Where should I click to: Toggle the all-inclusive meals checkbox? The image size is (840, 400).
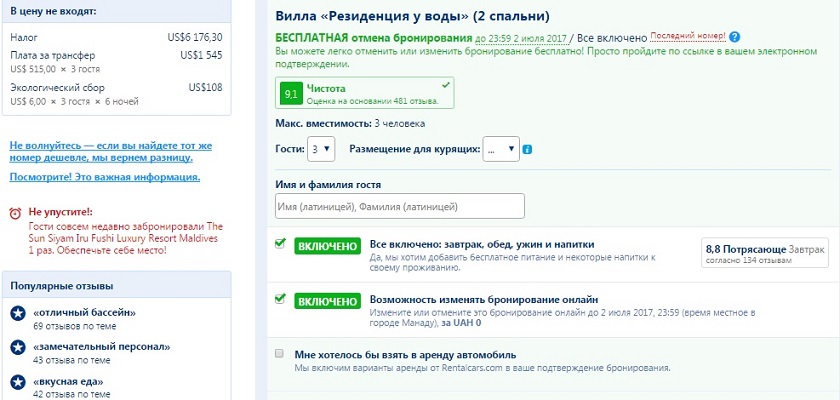point(280,243)
